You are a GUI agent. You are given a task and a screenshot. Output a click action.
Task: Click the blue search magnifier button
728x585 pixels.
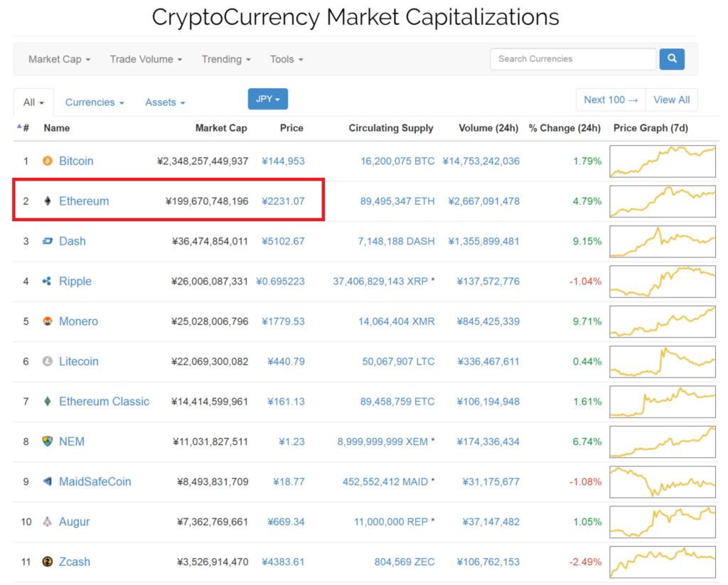coord(672,59)
